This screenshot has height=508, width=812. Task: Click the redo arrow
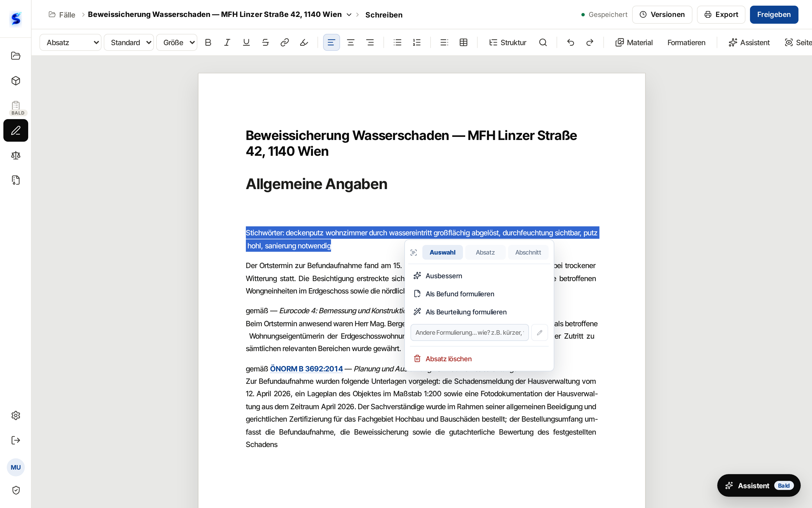pyautogui.click(x=590, y=42)
